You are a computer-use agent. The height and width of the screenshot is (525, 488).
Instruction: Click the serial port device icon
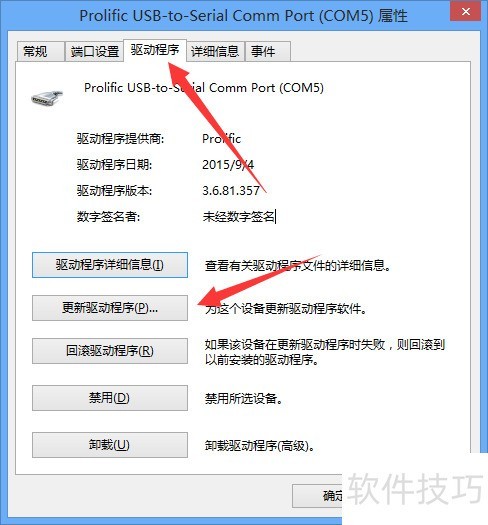click(47, 98)
